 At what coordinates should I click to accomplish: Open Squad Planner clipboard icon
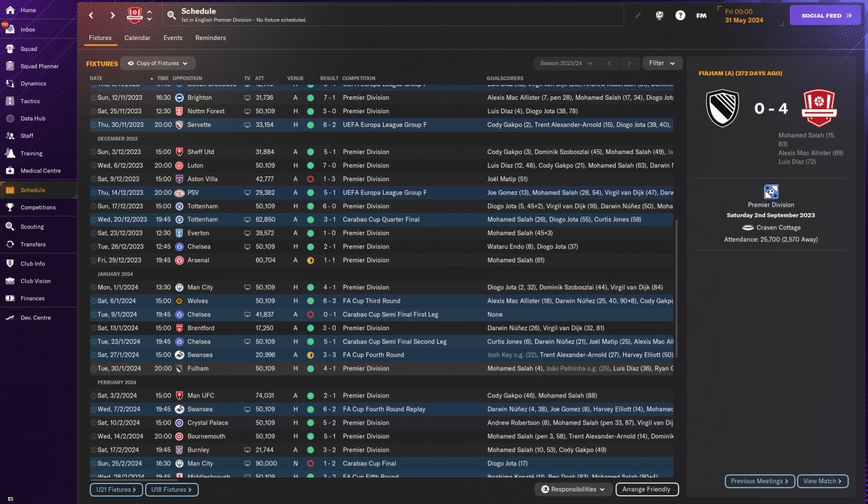point(9,66)
